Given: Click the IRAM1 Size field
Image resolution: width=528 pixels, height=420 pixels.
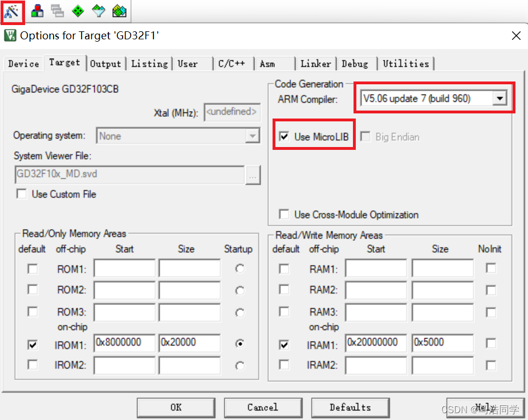Looking at the screenshot, I should 442,343.
